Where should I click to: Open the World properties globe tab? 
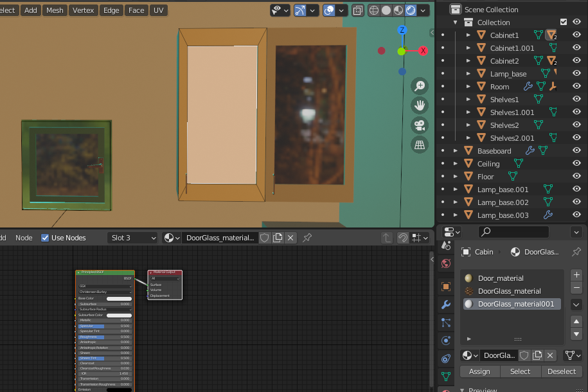click(446, 263)
